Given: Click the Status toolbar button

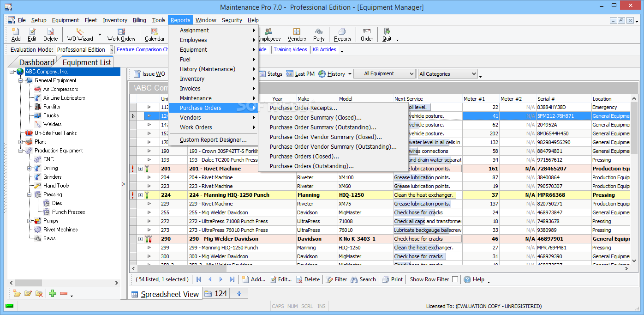Looking at the screenshot, I should click(271, 74).
